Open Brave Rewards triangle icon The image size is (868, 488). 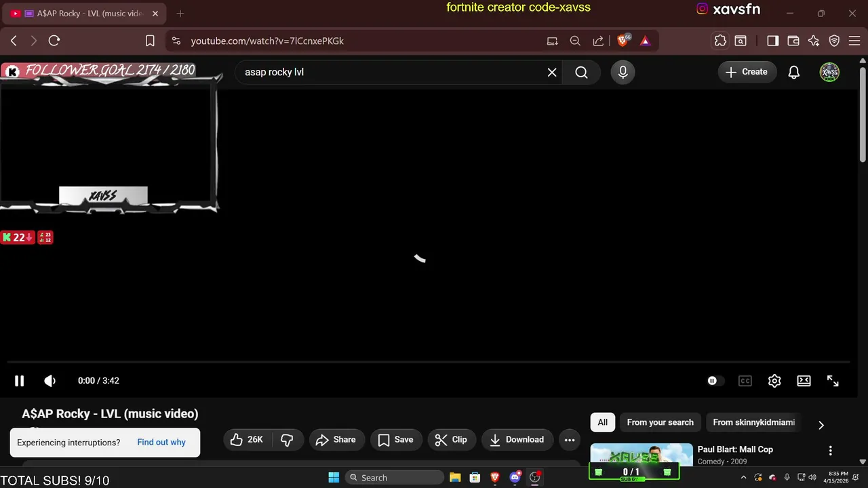(x=645, y=41)
